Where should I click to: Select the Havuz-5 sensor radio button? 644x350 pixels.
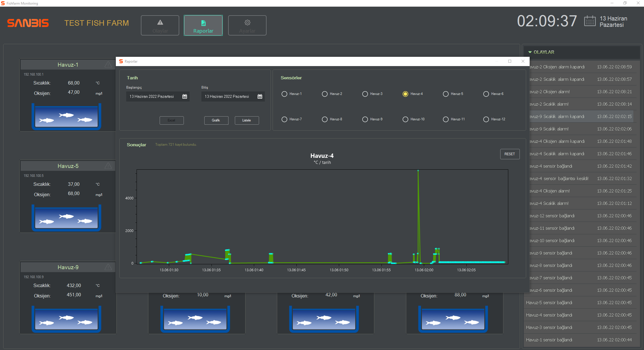pyautogui.click(x=446, y=94)
